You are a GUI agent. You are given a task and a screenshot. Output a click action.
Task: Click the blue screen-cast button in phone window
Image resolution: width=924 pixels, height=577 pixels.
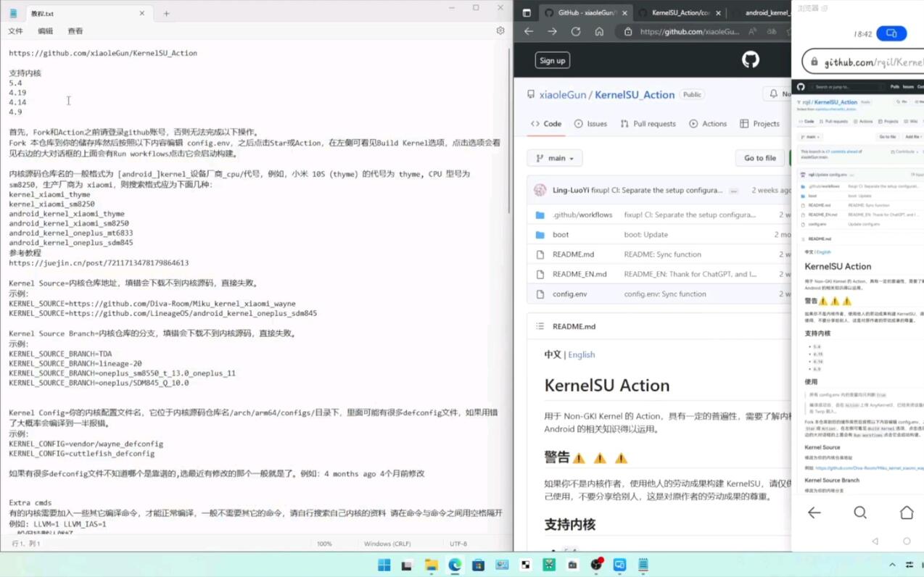891,33
